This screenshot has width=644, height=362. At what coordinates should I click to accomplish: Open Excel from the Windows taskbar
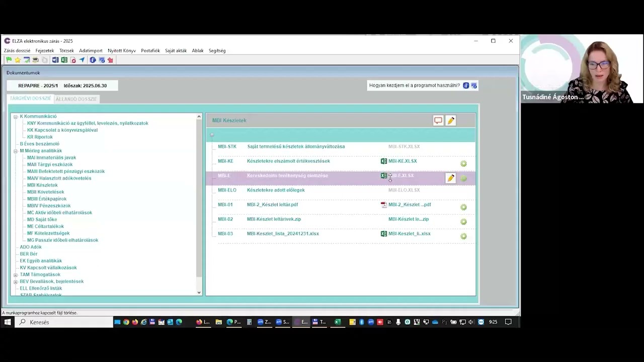(x=337, y=322)
